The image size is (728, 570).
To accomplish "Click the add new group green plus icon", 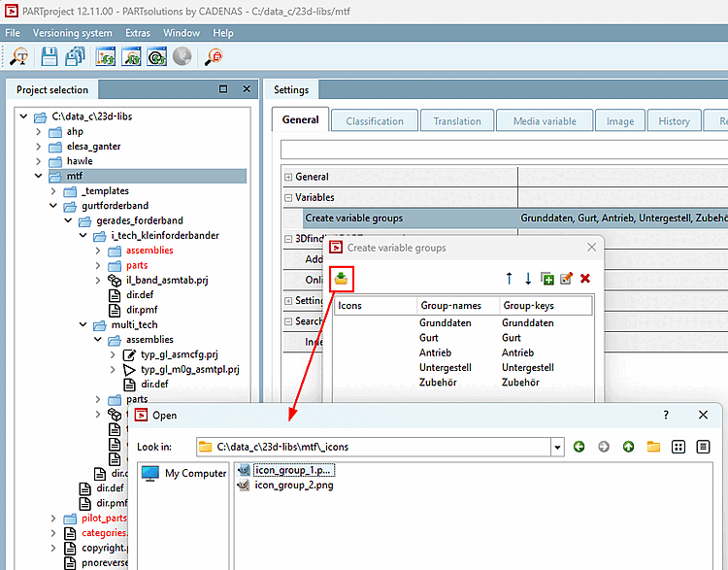I will 547,279.
